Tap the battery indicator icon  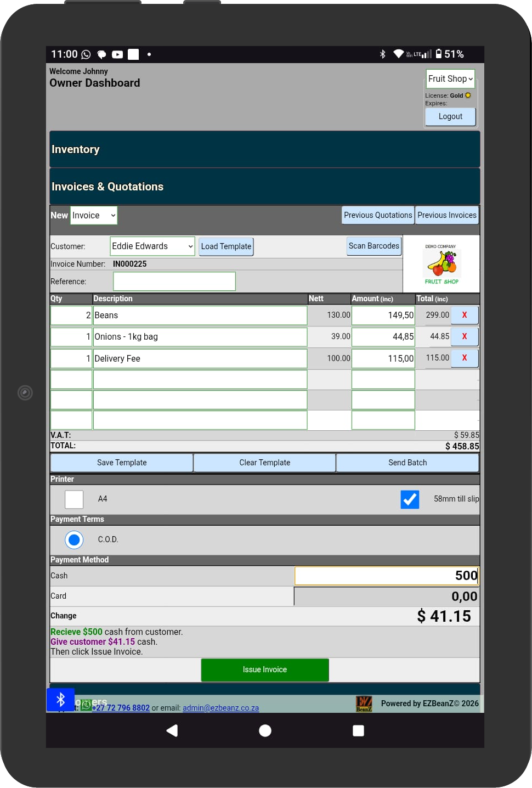[x=439, y=54]
